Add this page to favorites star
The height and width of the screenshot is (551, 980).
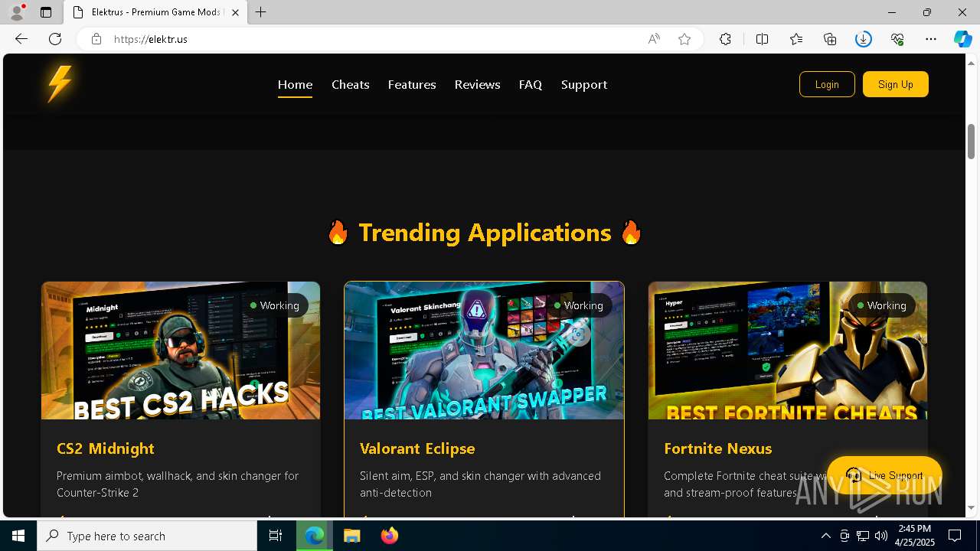684,39
